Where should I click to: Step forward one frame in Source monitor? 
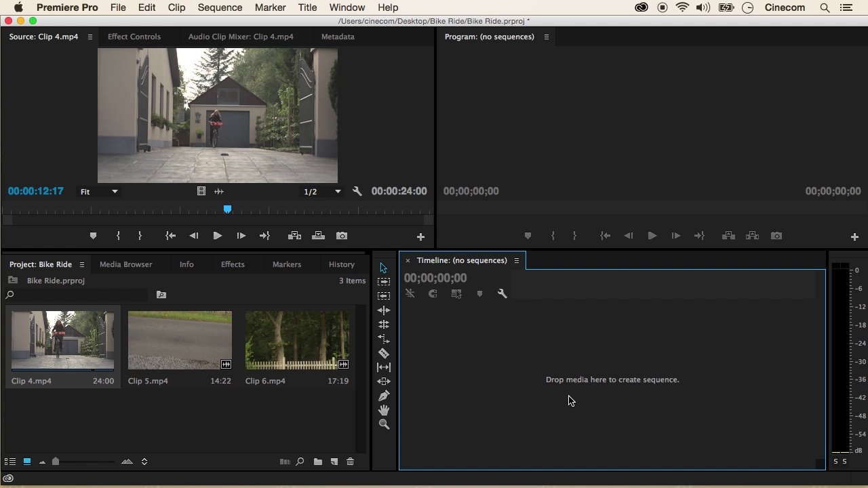pos(241,236)
